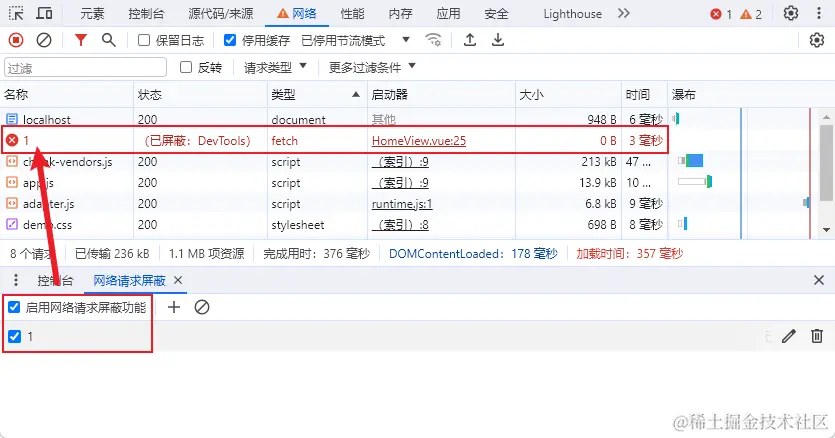The image size is (835, 438).
Task: Open HomeView.vue:25 initiator link
Action: point(419,141)
